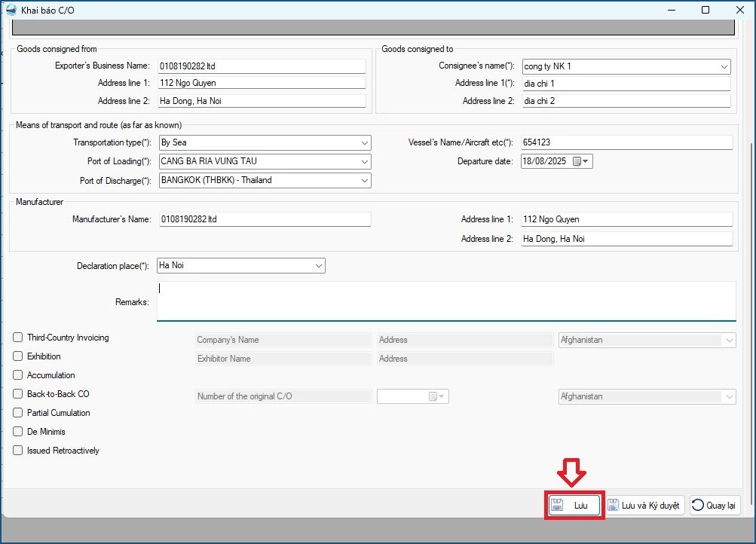Viewport: 756px width, 544px height.
Task: Minimize the Khai báo C/O window
Action: tap(671, 10)
